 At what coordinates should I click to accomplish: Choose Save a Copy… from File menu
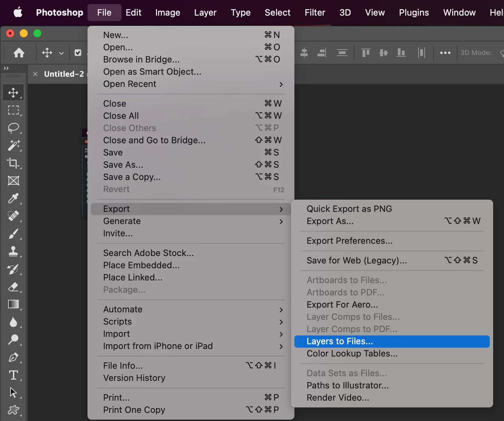coord(191,177)
